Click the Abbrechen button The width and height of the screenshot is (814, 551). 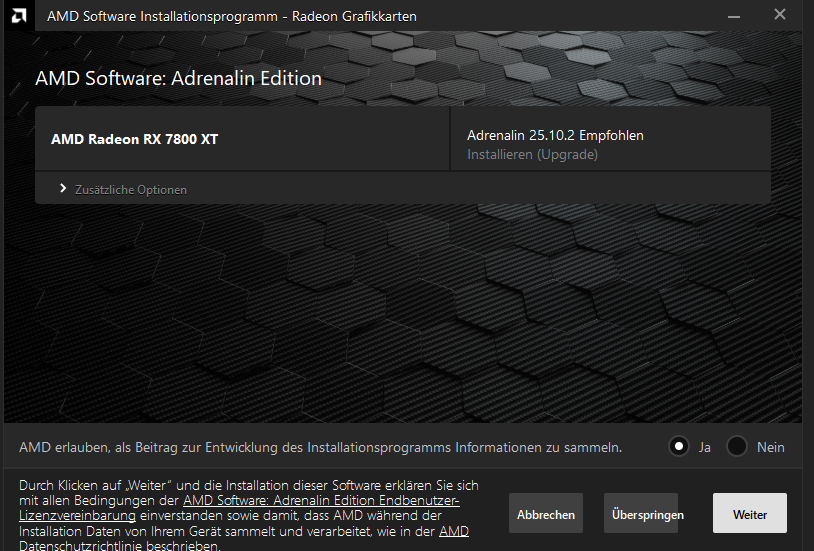546,514
